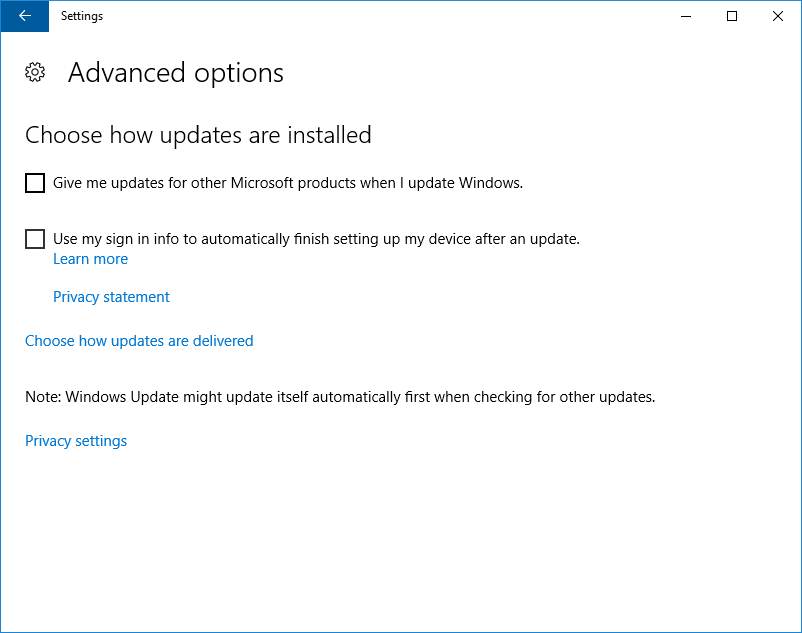Minimize the Settings window
The height and width of the screenshot is (633, 802).
(x=686, y=16)
